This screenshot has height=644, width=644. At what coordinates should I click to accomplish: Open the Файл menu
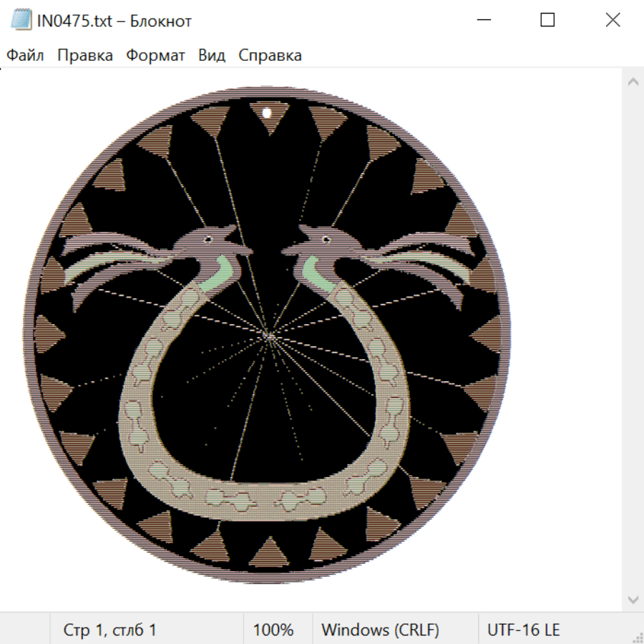coord(25,55)
